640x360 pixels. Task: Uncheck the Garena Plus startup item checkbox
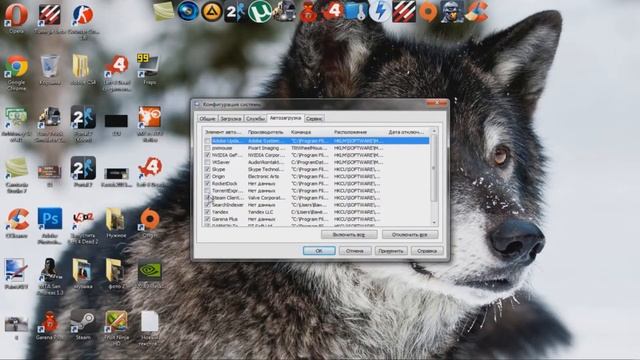click(x=207, y=219)
